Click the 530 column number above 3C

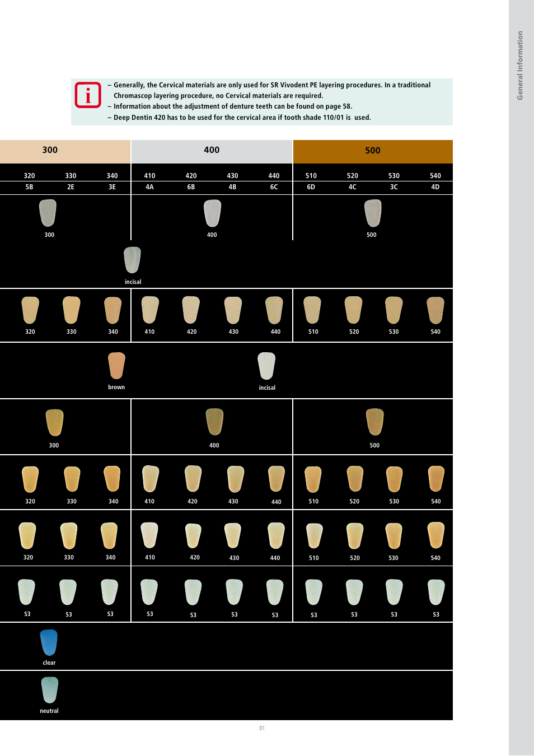click(394, 176)
